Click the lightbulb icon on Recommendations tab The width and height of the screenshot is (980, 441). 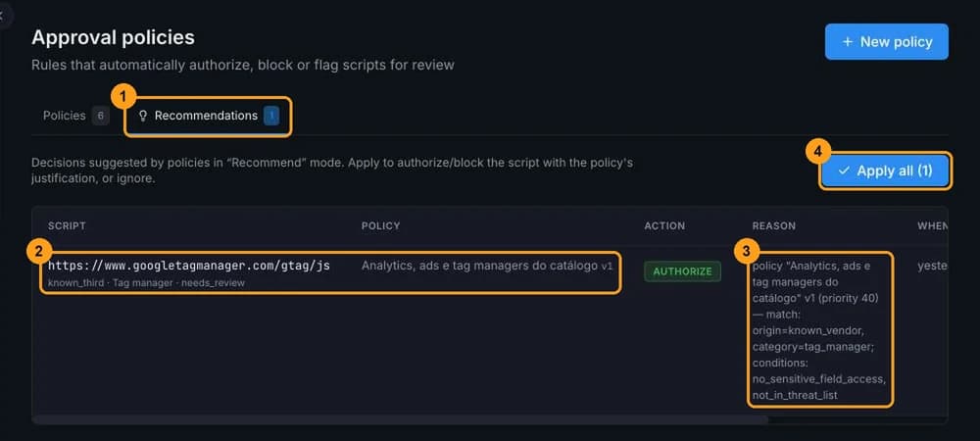(x=142, y=117)
